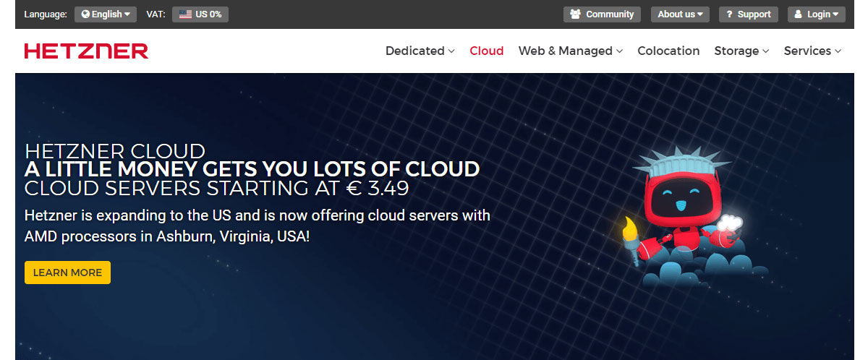This screenshot has height=360, width=868.
Task: Click the Hetzner logo
Action: coord(86,51)
